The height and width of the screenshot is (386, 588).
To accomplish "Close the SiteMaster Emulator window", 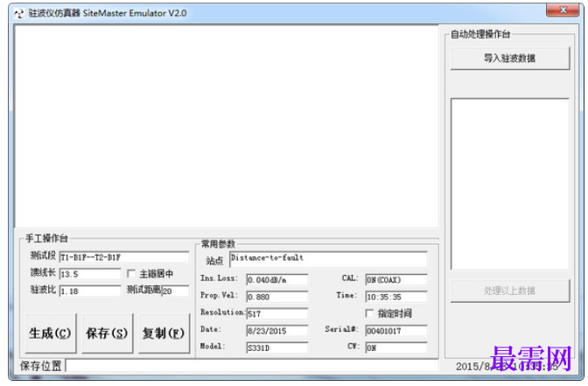I will tap(563, 11).
